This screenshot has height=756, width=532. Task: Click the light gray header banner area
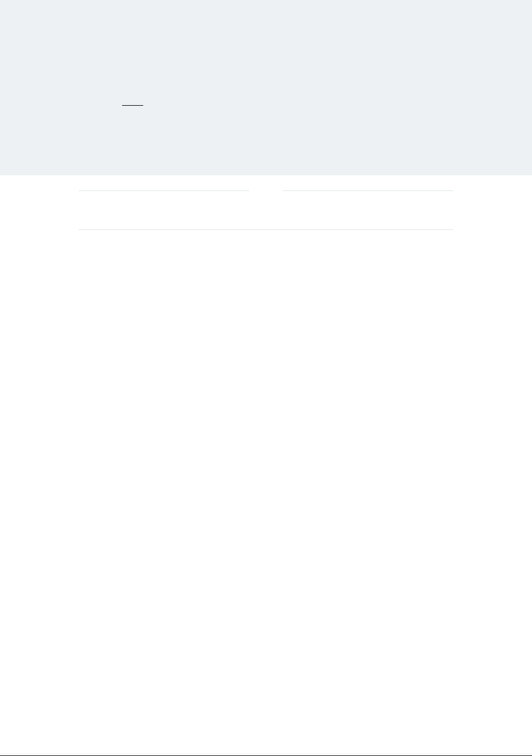[x=266, y=88]
